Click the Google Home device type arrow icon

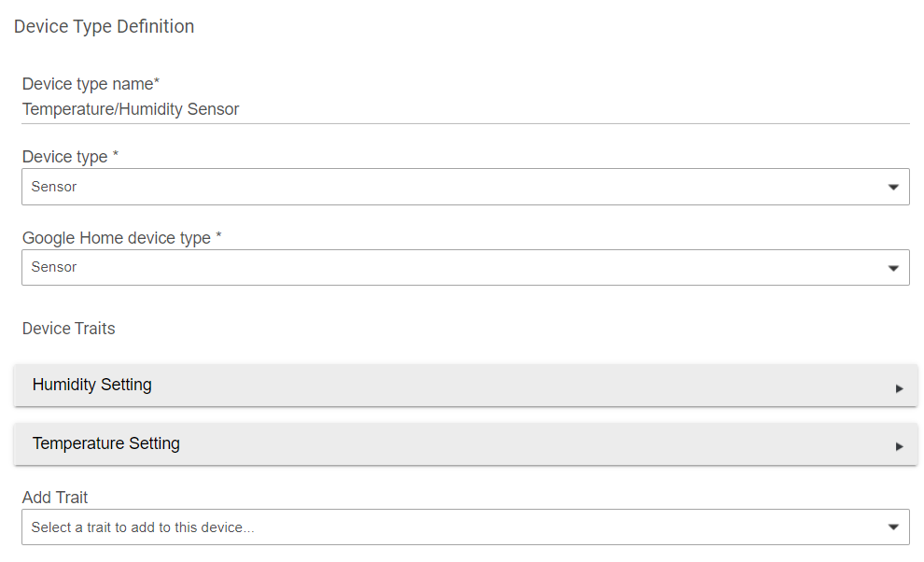(893, 268)
